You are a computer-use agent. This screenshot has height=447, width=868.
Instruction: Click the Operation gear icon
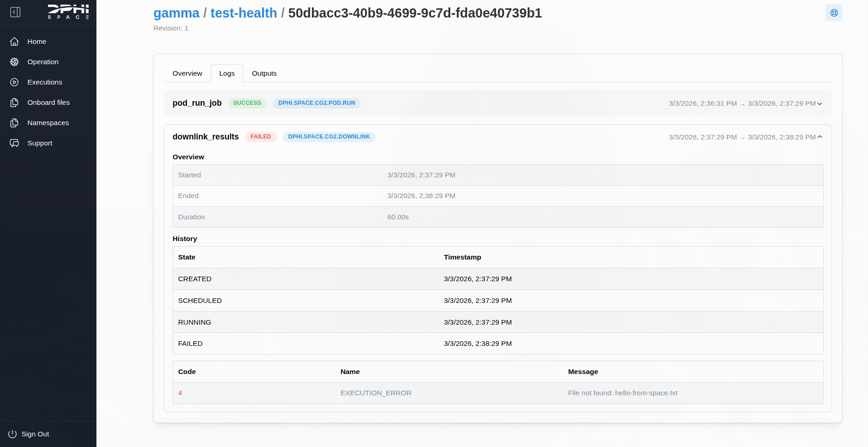[x=14, y=62]
